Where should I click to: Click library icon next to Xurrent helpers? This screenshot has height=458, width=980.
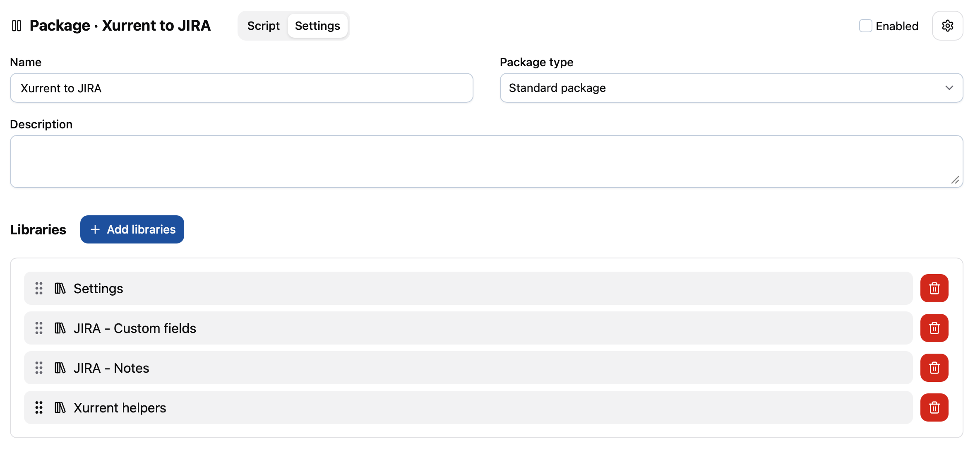(60, 407)
